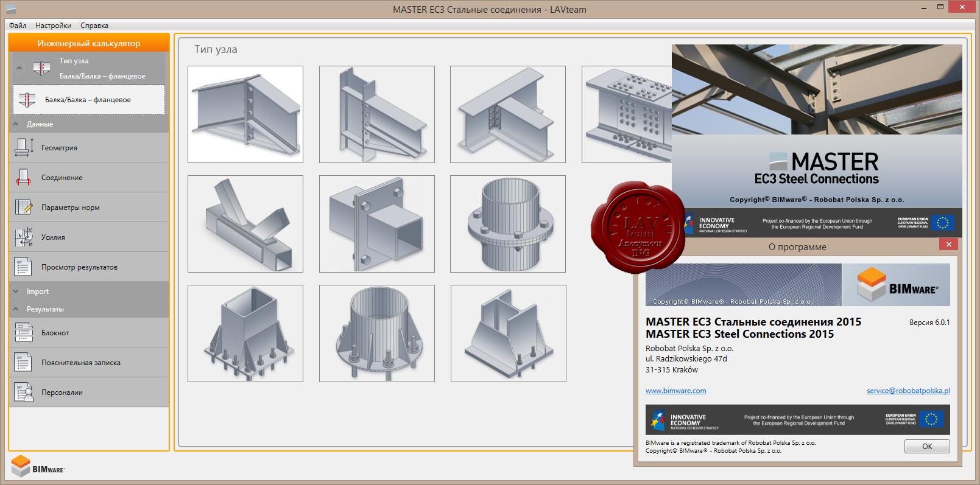Click the service@robobatpolska.pl email link
The height and width of the screenshot is (485, 980).
(x=908, y=391)
